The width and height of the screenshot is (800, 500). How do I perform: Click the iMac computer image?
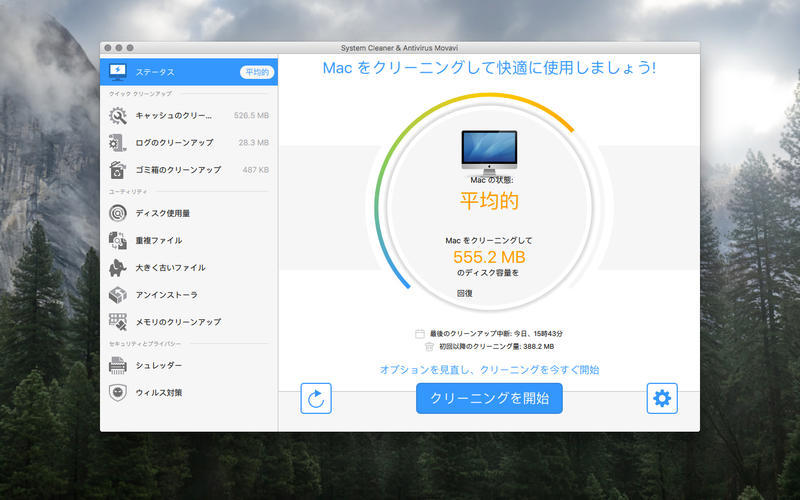[x=489, y=153]
